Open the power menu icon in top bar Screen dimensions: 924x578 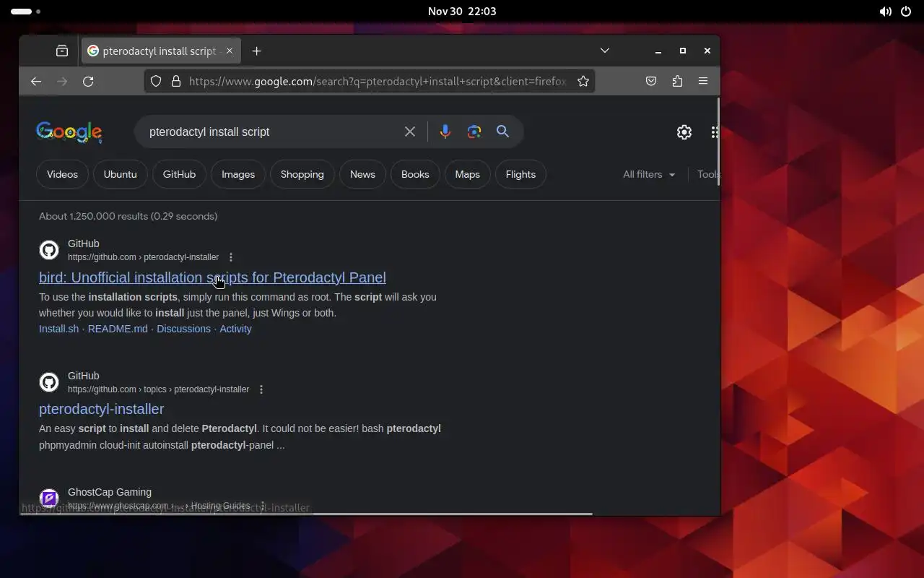(906, 12)
